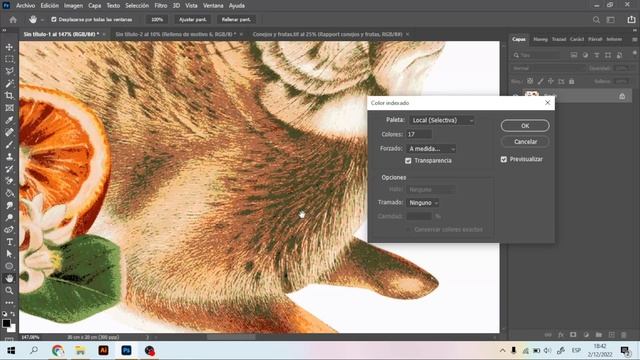Screen dimensions: 640x360
Task: Select the History Brush tool
Action: (9, 169)
